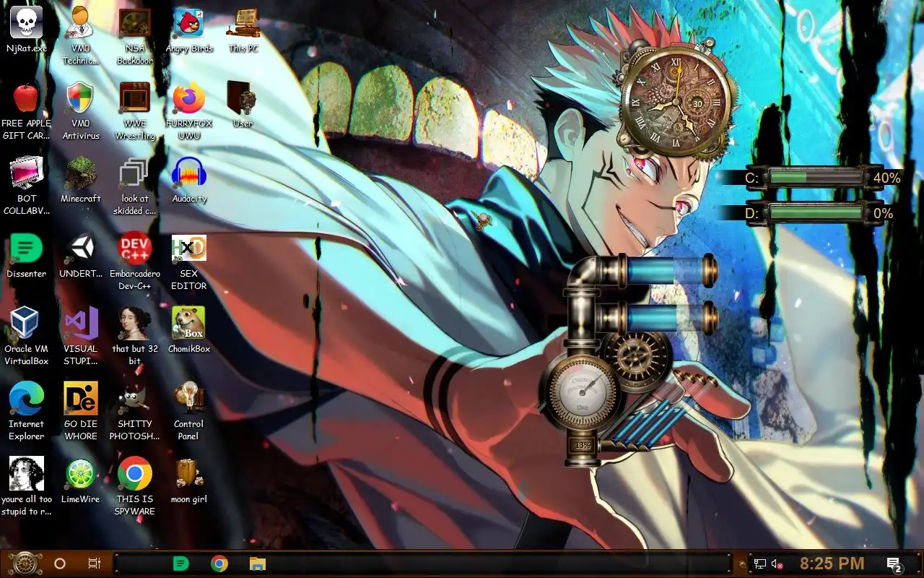Click the steampunk clock gadget
The width and height of the screenshot is (924, 578).
(x=676, y=103)
